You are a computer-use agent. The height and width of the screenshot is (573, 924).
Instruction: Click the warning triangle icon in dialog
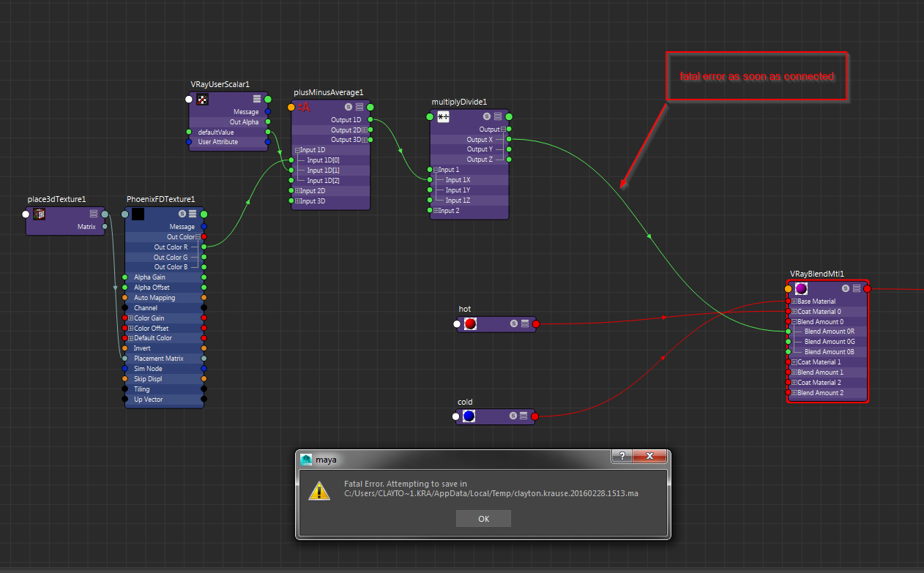[x=319, y=490]
